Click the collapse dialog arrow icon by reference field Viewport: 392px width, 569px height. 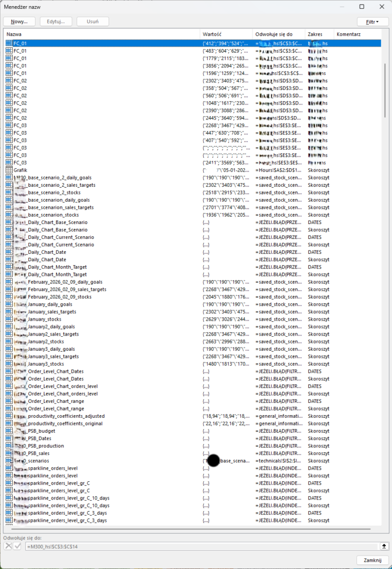384,546
